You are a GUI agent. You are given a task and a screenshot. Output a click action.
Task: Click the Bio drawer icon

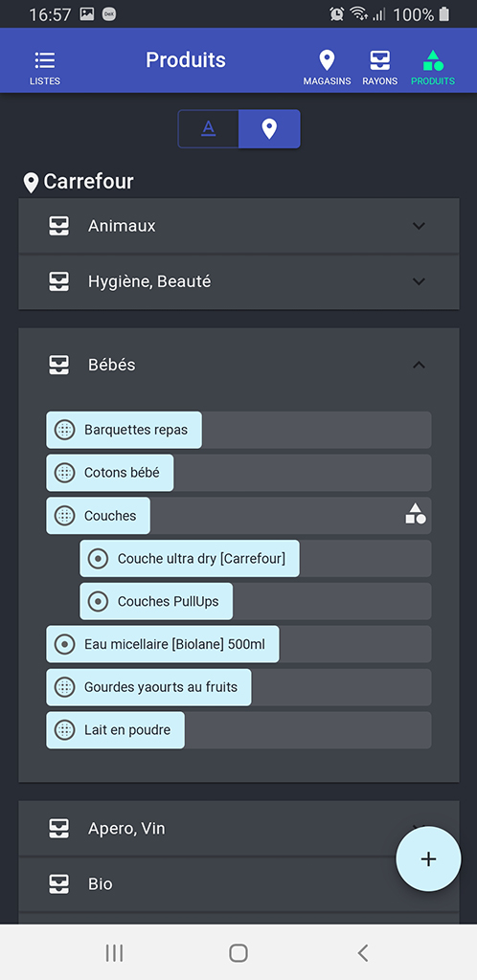click(59, 883)
